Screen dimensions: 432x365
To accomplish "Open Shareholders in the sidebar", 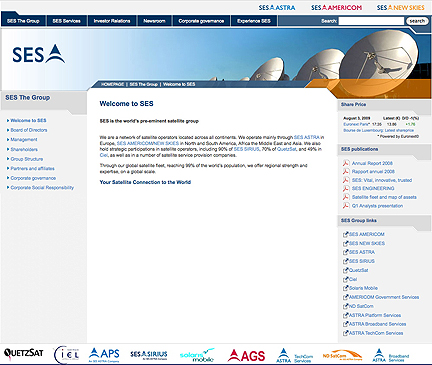I will (24, 149).
